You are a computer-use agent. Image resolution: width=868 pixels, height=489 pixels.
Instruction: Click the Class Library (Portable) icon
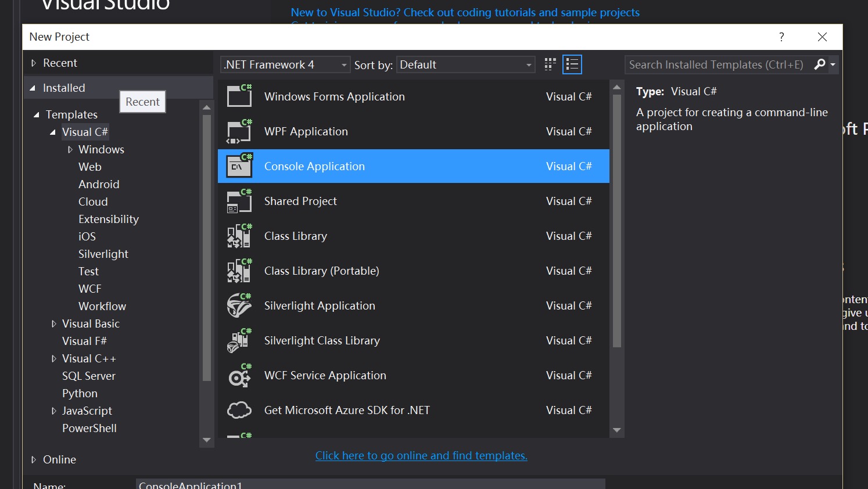click(239, 271)
